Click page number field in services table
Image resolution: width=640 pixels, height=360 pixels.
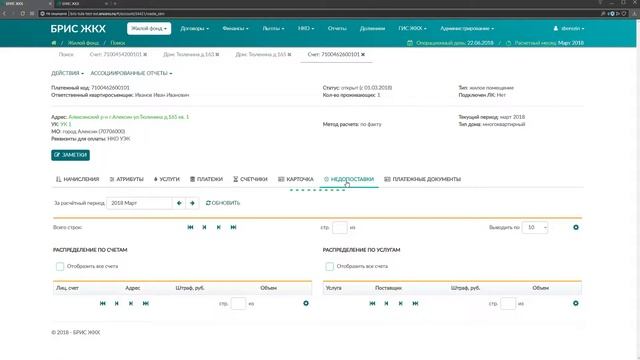[x=508, y=303]
